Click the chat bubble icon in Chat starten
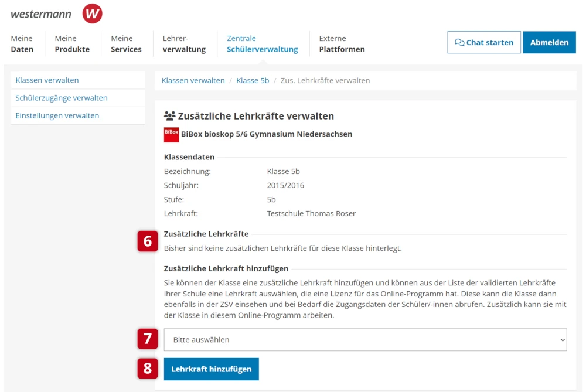 pyautogui.click(x=459, y=43)
